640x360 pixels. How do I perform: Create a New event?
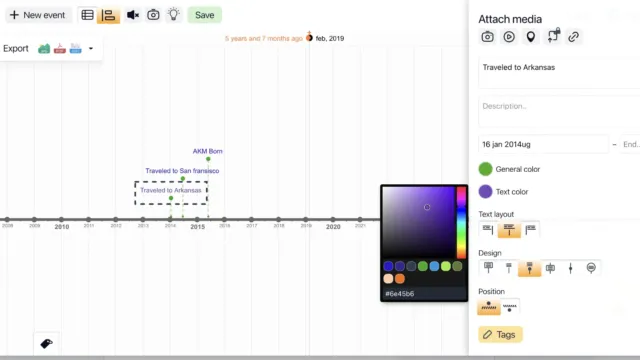pos(38,15)
